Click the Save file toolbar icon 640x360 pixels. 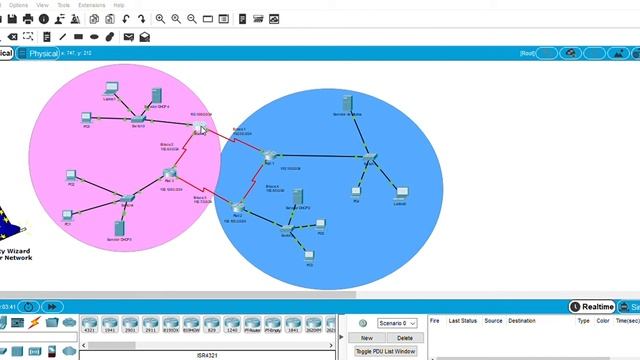(12, 19)
